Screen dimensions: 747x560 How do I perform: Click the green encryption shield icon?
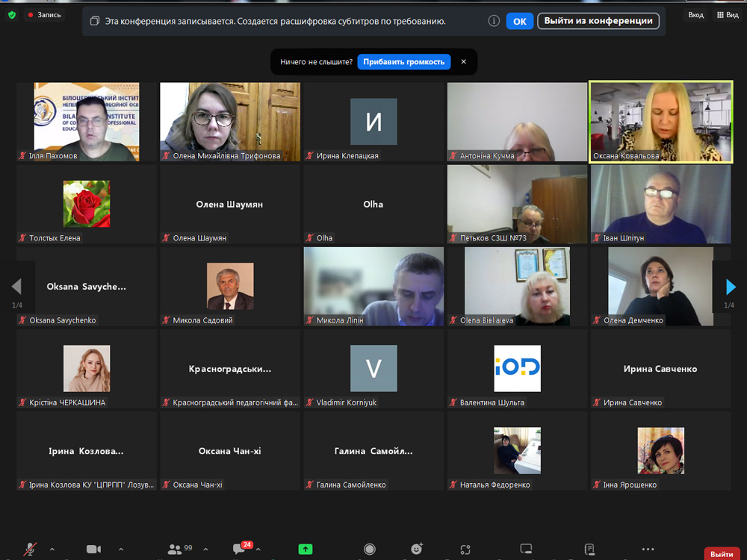(12, 15)
